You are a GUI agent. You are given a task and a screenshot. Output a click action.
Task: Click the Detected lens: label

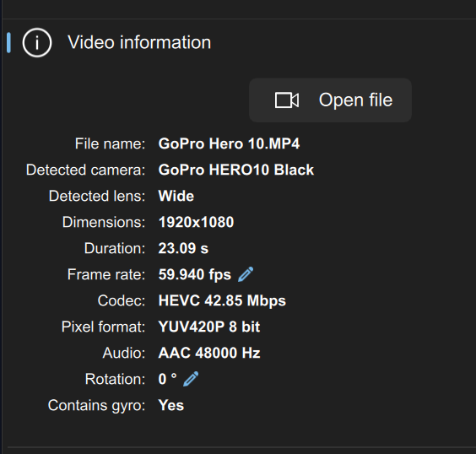click(x=97, y=196)
